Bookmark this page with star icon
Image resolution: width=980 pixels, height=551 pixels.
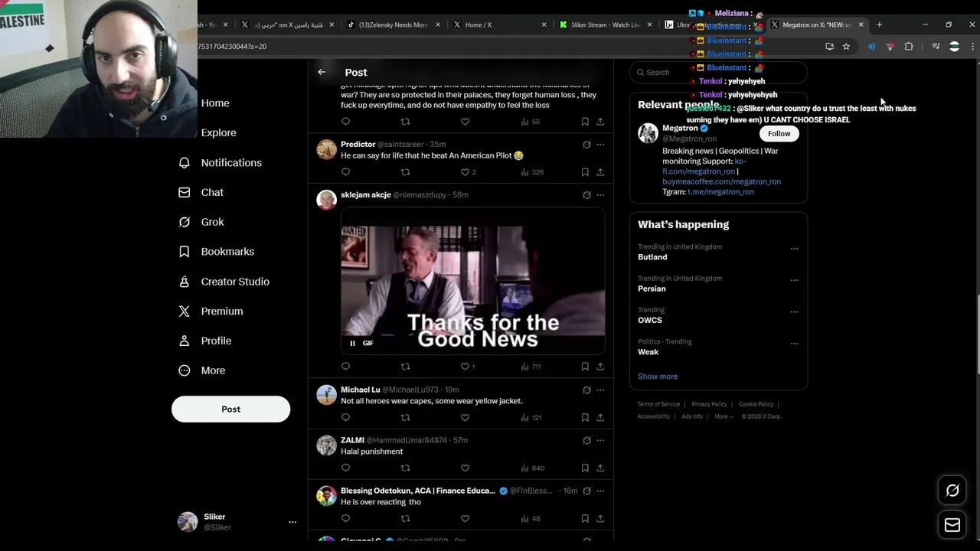pyautogui.click(x=846, y=47)
